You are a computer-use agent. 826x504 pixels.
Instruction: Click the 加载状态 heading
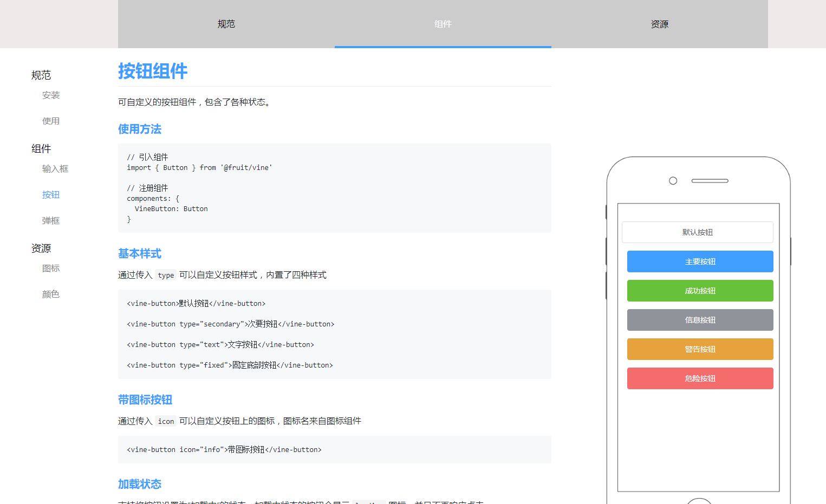(140, 484)
